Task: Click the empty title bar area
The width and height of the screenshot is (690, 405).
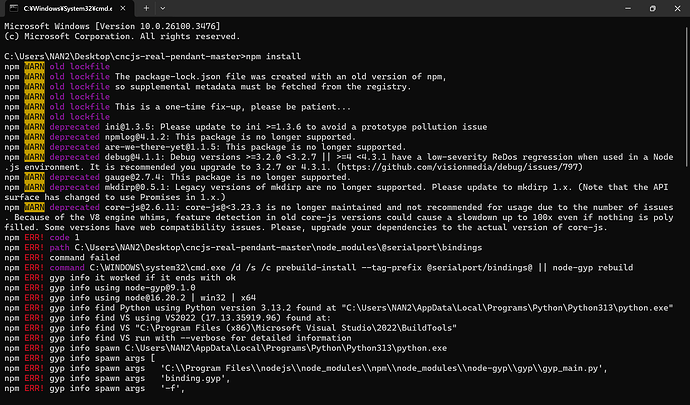Action: point(392,8)
